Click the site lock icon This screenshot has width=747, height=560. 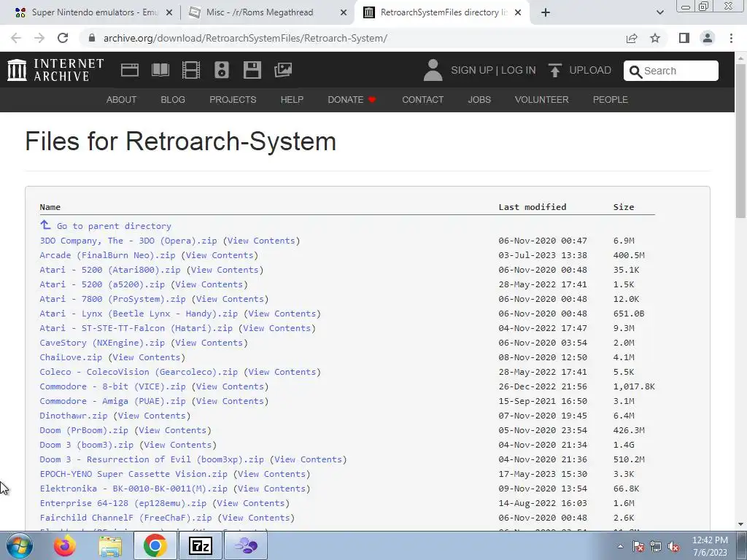92,38
